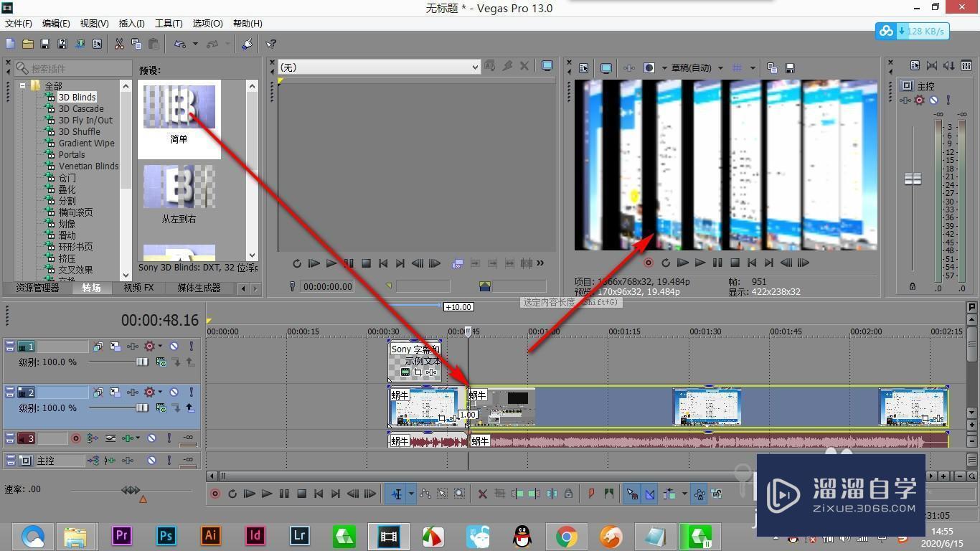Open the edit tool selector dropdown arrow
980x551 pixels.
click(x=411, y=494)
